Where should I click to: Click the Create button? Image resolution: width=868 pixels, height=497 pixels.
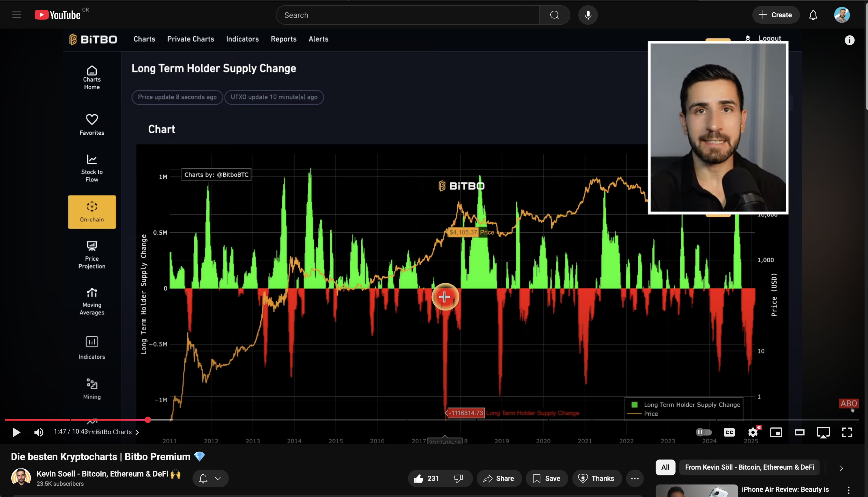click(x=775, y=15)
